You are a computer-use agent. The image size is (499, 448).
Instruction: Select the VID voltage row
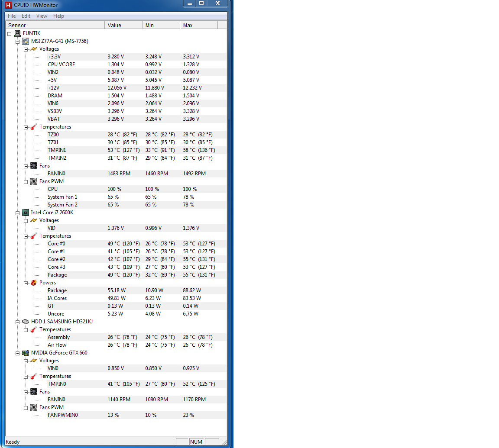coord(136,228)
